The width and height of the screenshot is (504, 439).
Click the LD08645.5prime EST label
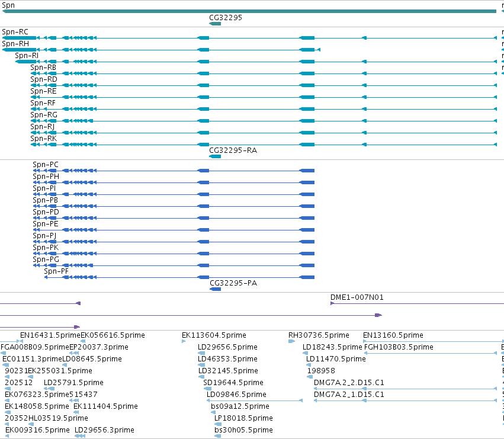[x=92, y=359]
